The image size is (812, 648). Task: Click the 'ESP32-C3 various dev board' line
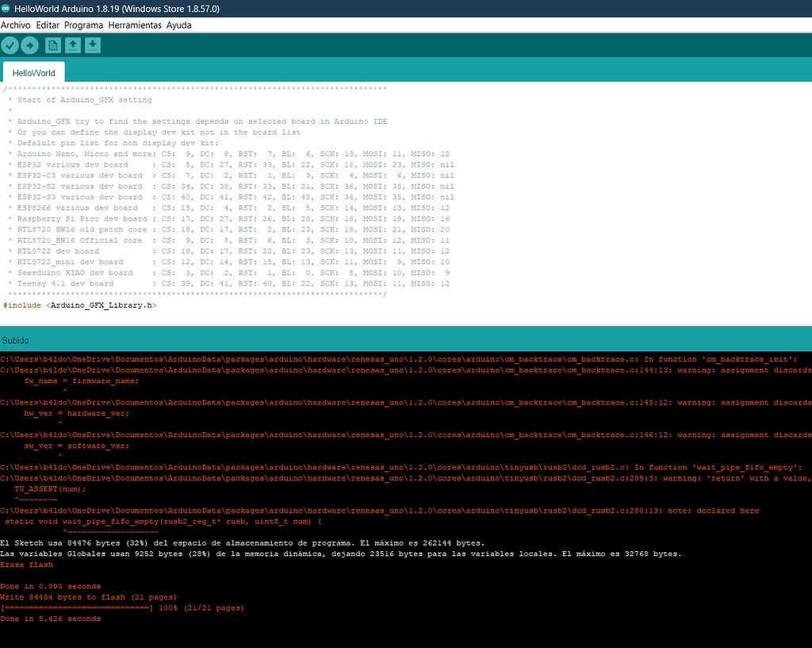231,175
